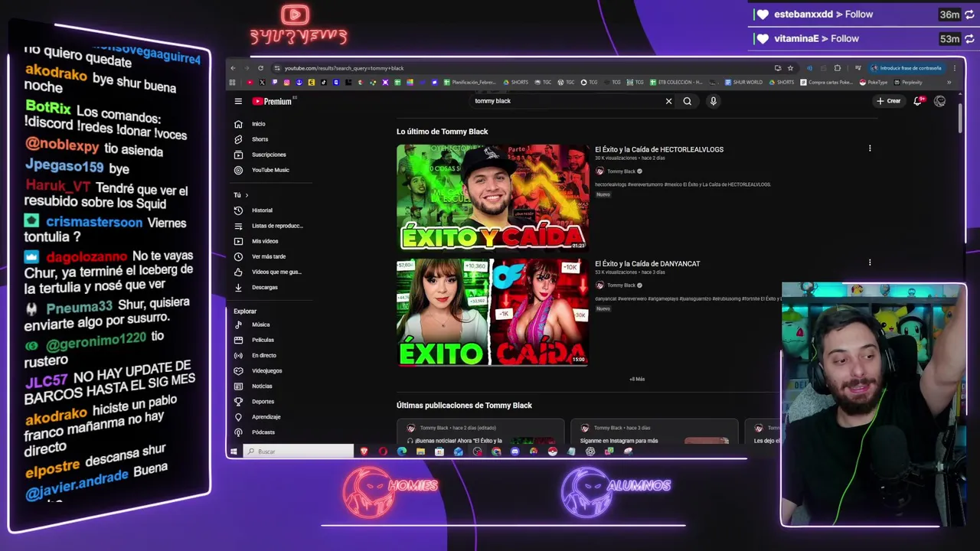Open Compra cartas Poke bookmark
This screenshot has height=551, width=980.
(x=827, y=83)
